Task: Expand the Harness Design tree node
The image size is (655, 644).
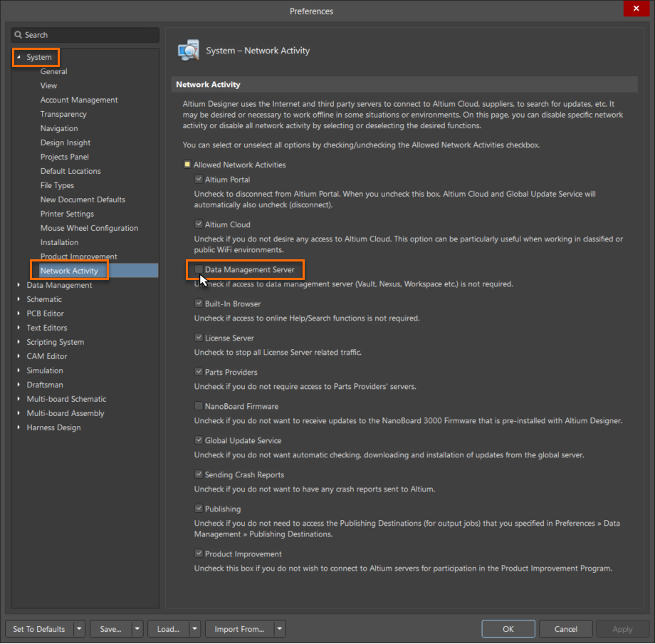Action: 19,427
